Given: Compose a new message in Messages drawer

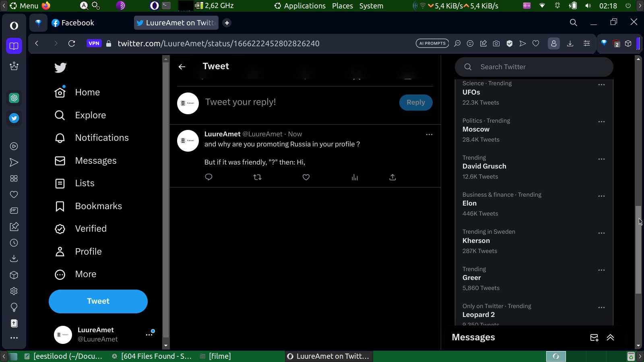Looking at the screenshot, I should pyautogui.click(x=594, y=338).
